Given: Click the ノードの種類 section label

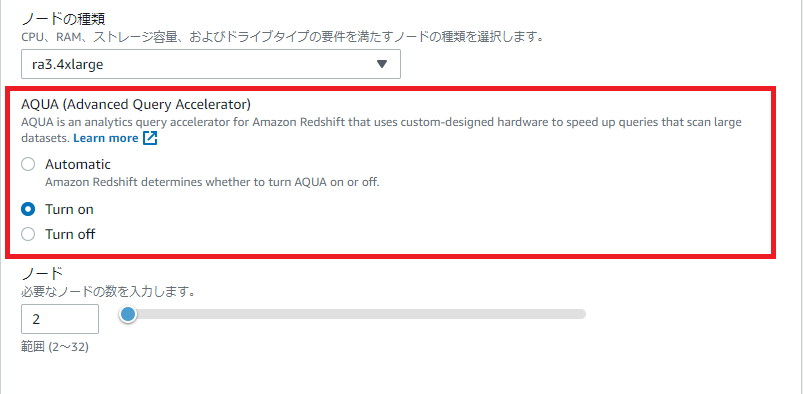Looking at the screenshot, I should pos(63,19).
